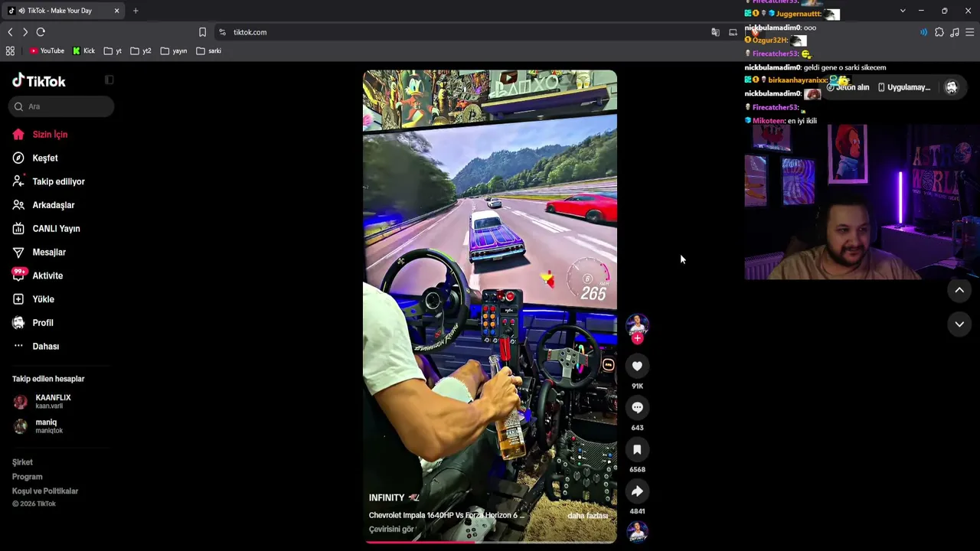
Task: Collapse the TikTok sidebar panel
Action: [109, 80]
